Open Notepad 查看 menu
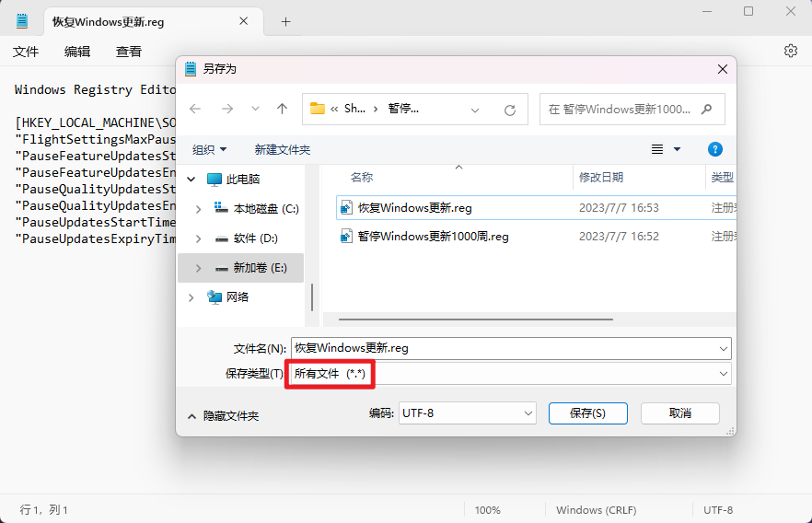Image resolution: width=812 pixels, height=523 pixels. [x=129, y=52]
